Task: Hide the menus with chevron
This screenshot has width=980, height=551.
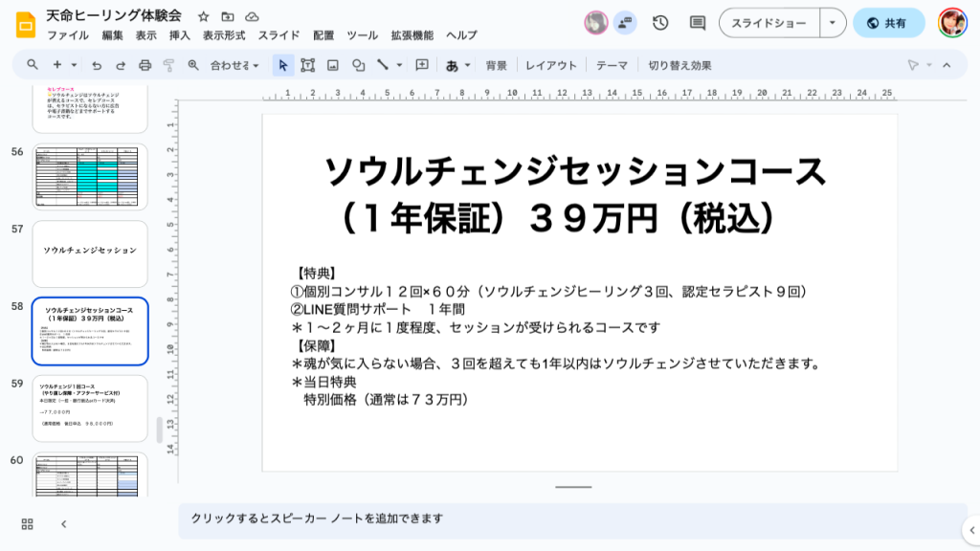Action: pos(947,65)
